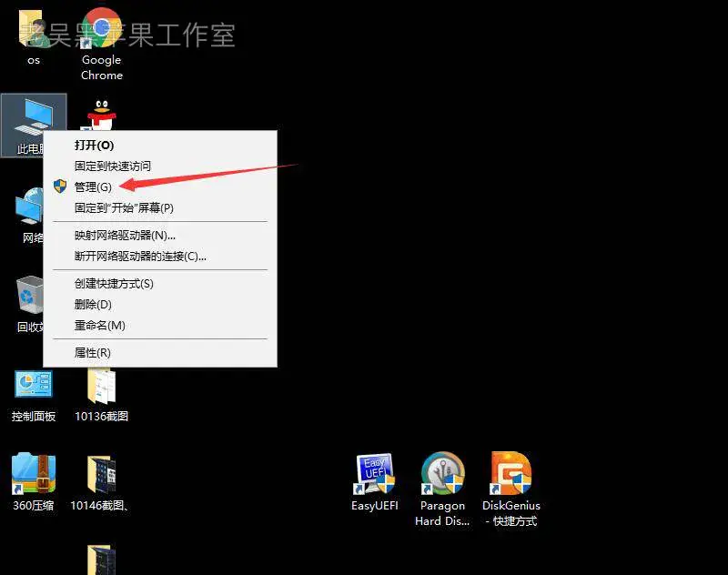Image resolution: width=728 pixels, height=575 pixels.
Task: Choose 打开(O) in context menu
Action: (160, 146)
